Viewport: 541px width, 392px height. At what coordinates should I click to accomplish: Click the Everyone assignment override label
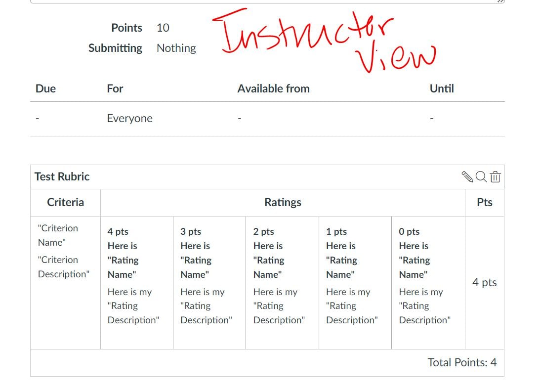[130, 118]
